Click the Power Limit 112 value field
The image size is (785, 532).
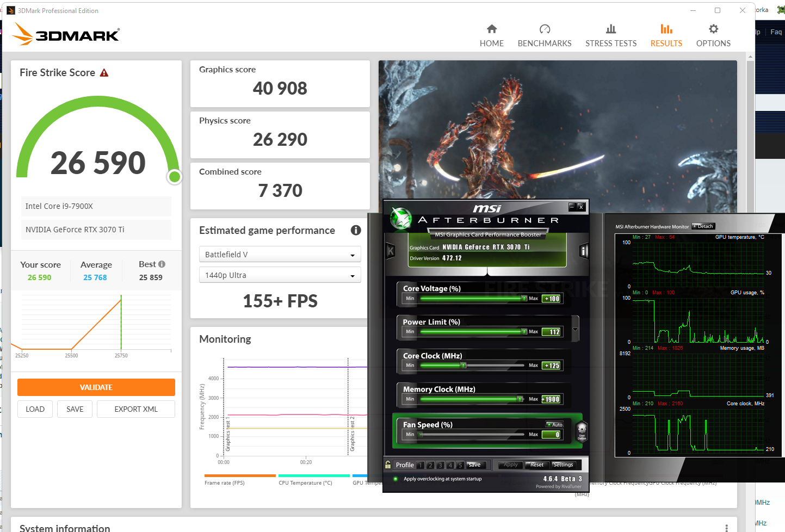pos(552,332)
